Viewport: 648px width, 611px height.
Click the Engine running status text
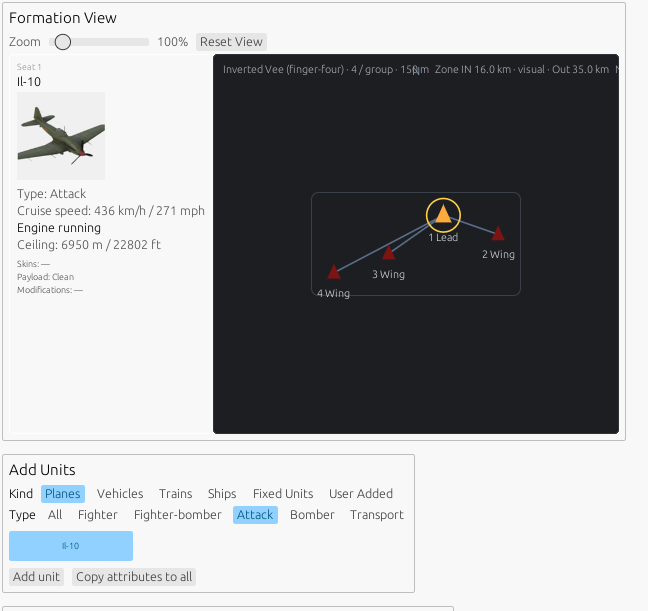pyautogui.click(x=59, y=228)
